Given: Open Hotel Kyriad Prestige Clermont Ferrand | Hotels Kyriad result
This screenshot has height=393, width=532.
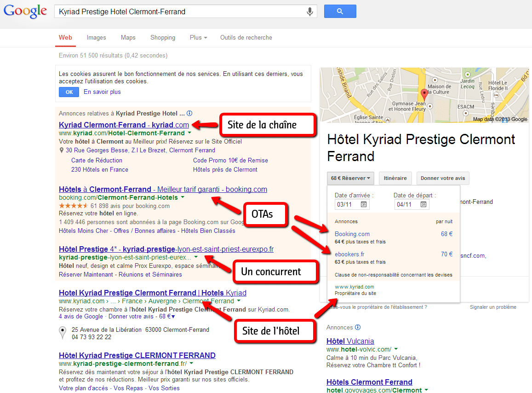Looking at the screenshot, I should click(153, 293).
